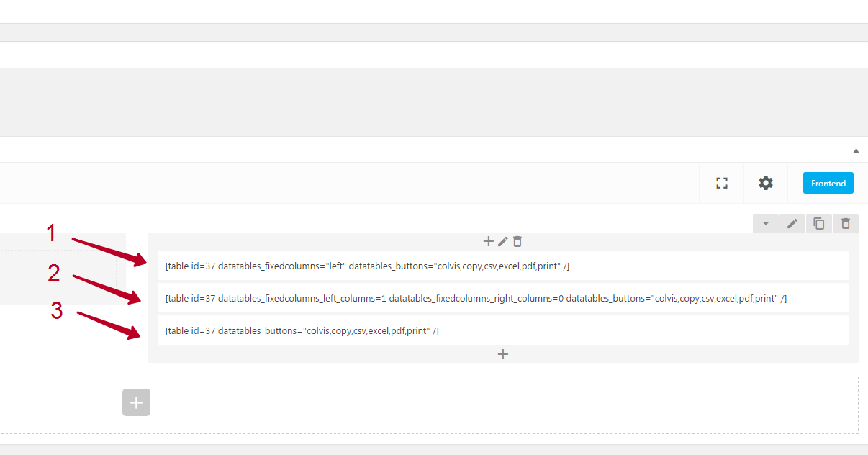The height and width of the screenshot is (455, 868).
Task: Delete the row with the trash icon
Action: tap(846, 224)
